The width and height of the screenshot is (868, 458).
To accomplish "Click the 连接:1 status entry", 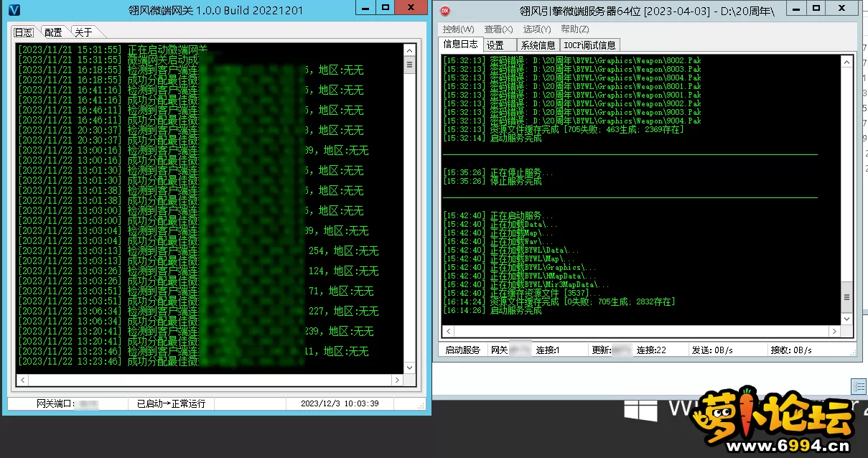I will coord(547,350).
